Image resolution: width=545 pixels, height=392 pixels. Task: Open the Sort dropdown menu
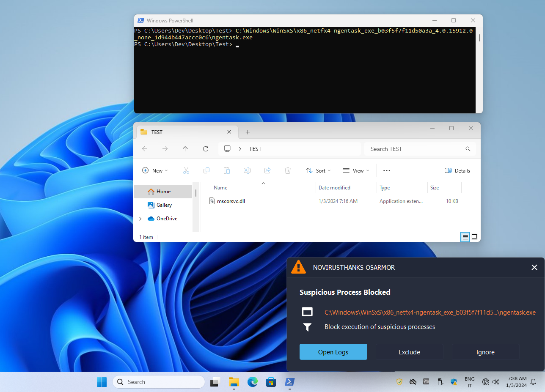point(318,170)
